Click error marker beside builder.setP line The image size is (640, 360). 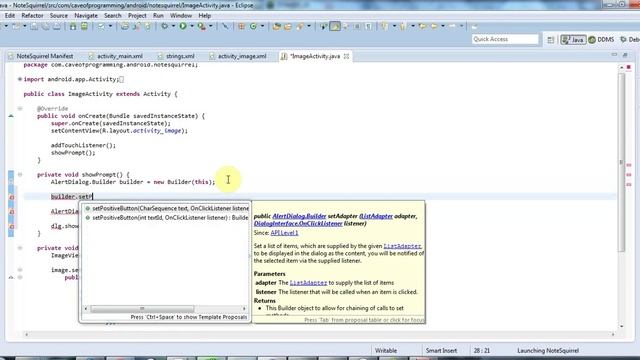11,197
